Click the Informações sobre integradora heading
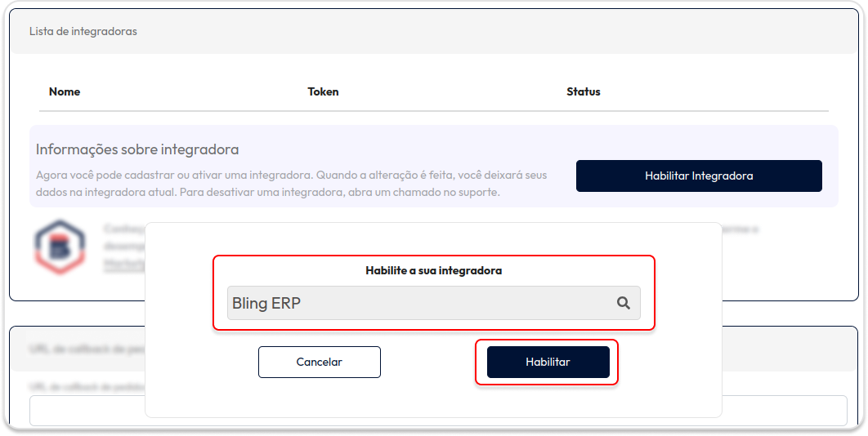 click(x=137, y=149)
